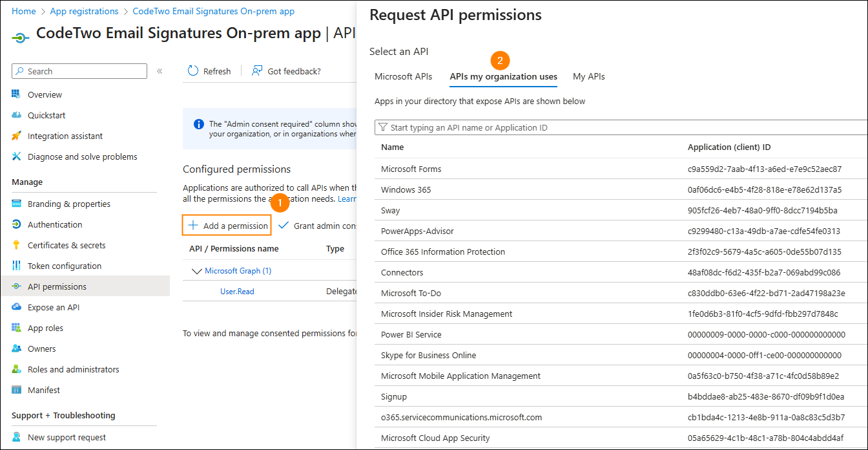868x450 pixels.
Task: Click the Refresh icon in toolbar
Action: click(x=193, y=71)
